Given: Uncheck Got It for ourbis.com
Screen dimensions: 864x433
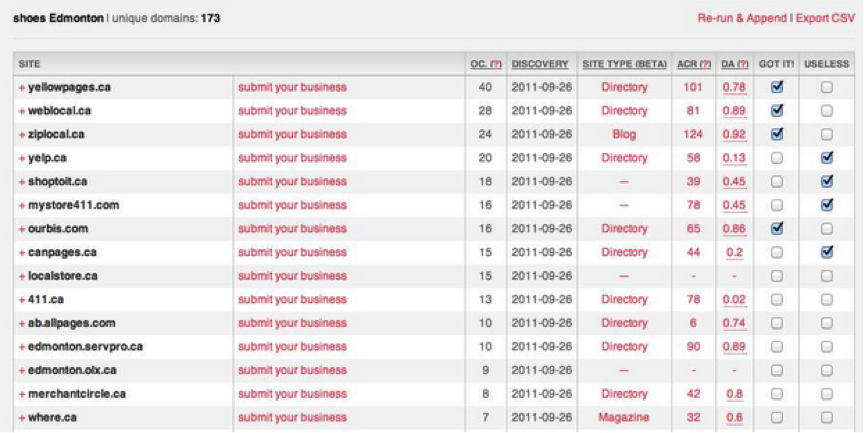Looking at the screenshot, I should coord(777,229).
